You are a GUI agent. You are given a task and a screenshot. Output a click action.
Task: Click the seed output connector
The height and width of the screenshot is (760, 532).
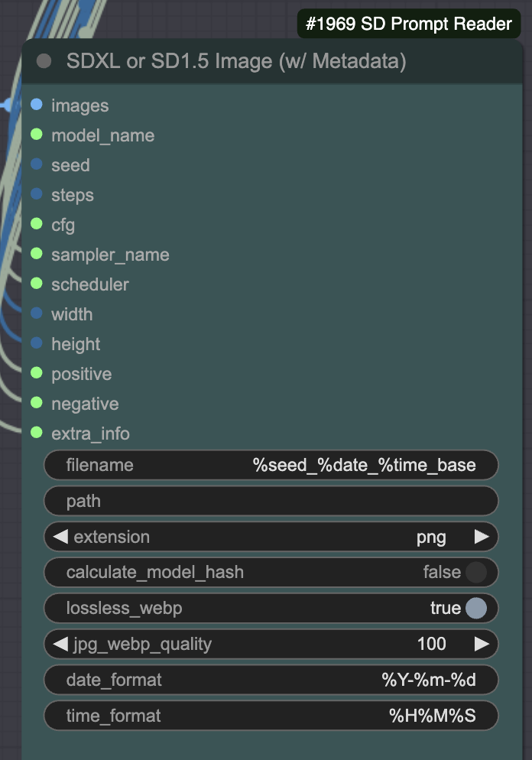pyautogui.click(x=35, y=165)
